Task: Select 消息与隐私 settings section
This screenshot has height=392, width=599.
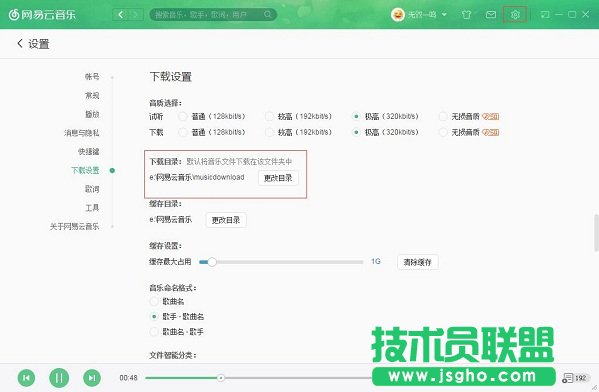Action: coord(81,133)
